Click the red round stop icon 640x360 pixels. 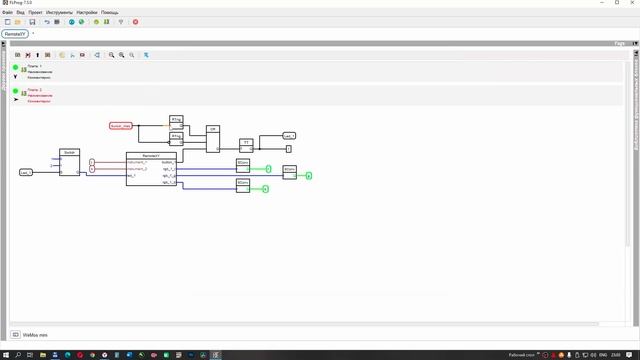point(136,22)
